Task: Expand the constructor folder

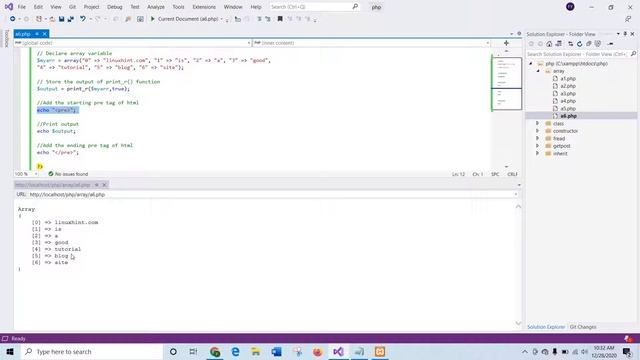Action: 538,131
